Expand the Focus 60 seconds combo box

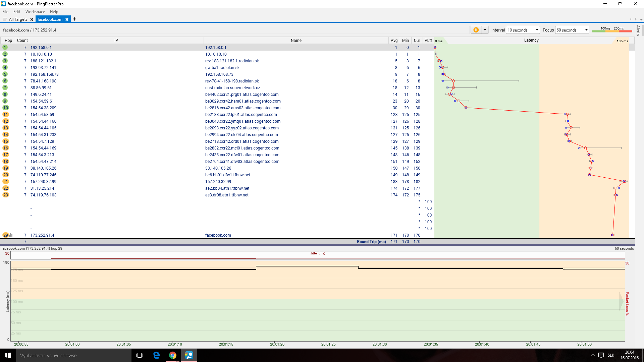572,30
